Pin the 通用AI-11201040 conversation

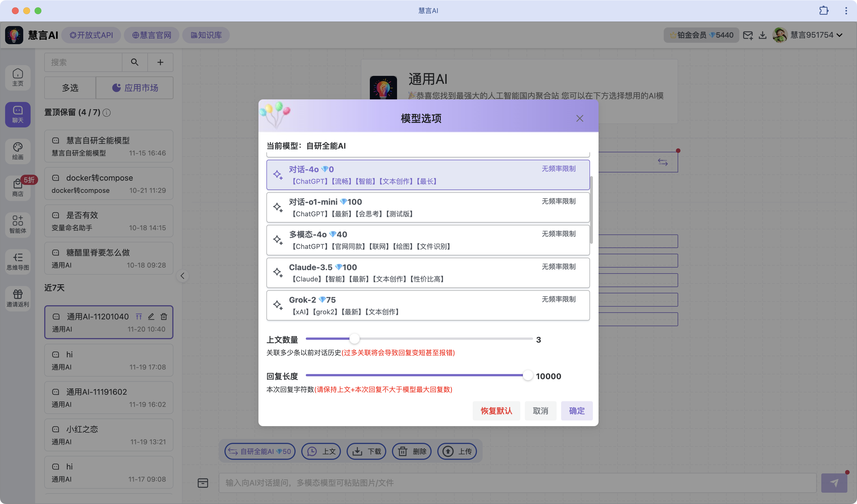(139, 316)
